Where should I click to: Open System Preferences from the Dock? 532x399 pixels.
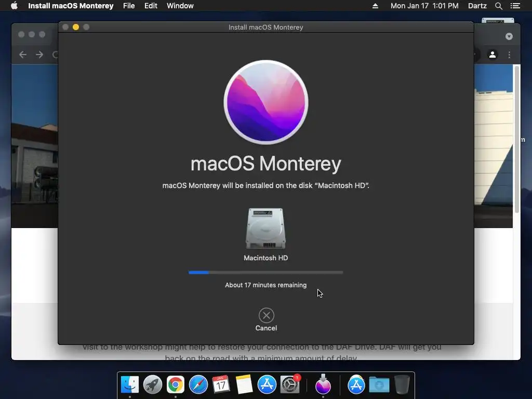[x=290, y=384]
